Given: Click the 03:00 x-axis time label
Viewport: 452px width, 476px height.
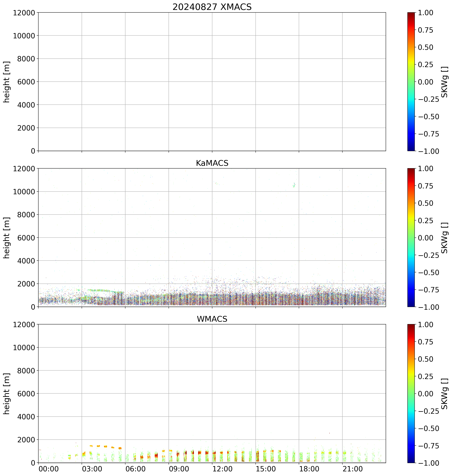Looking at the screenshot, I should click(x=92, y=469).
